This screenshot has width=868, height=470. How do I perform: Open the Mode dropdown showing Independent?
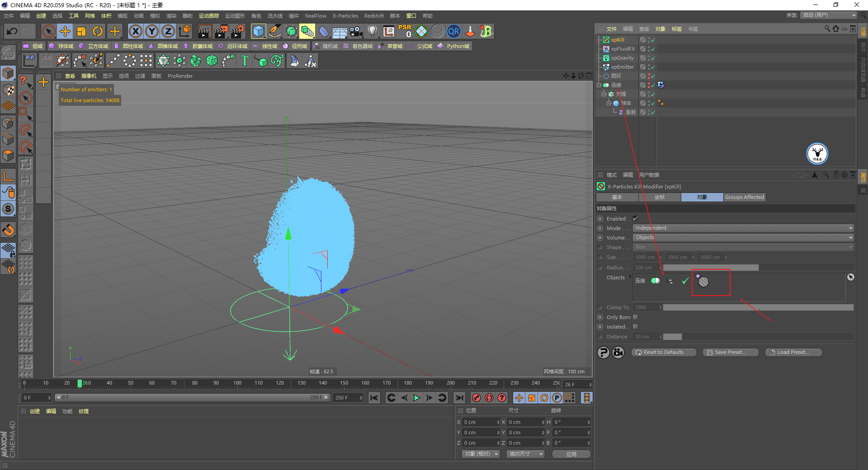pyautogui.click(x=743, y=228)
